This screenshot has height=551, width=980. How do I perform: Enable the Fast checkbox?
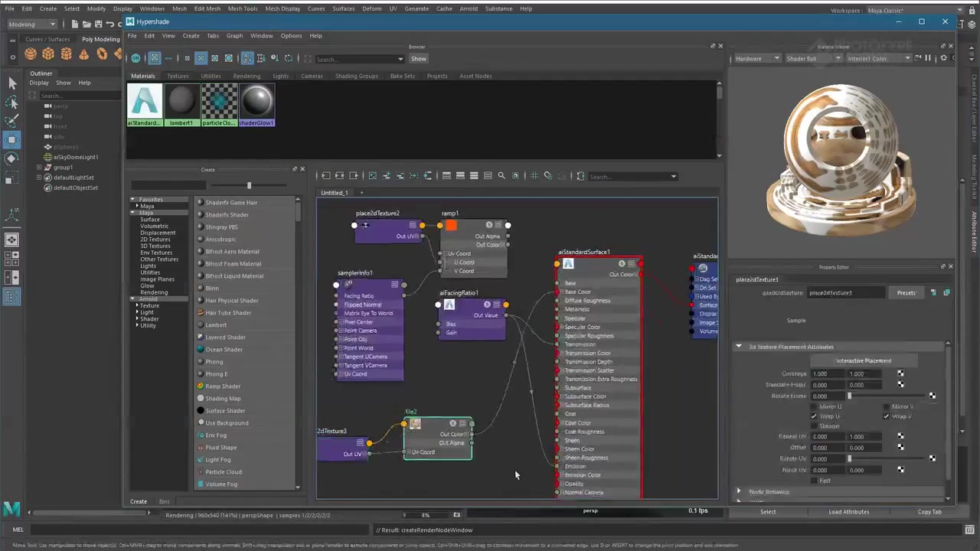[814, 481]
